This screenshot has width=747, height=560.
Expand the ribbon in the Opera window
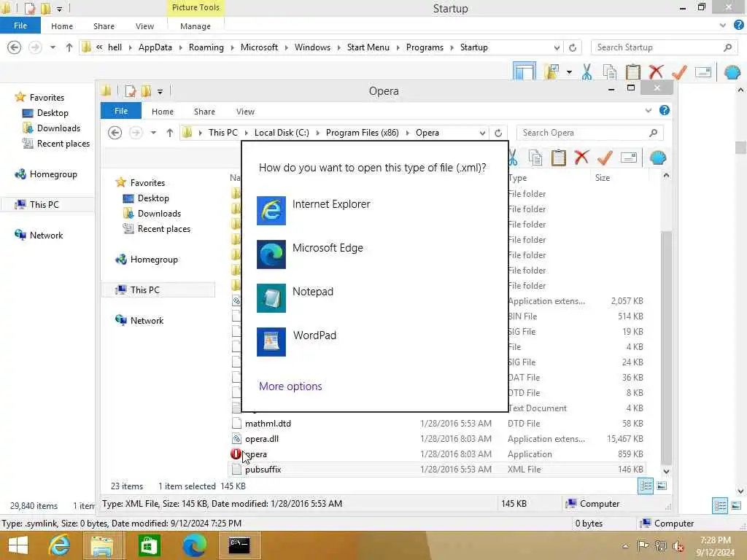click(x=649, y=111)
